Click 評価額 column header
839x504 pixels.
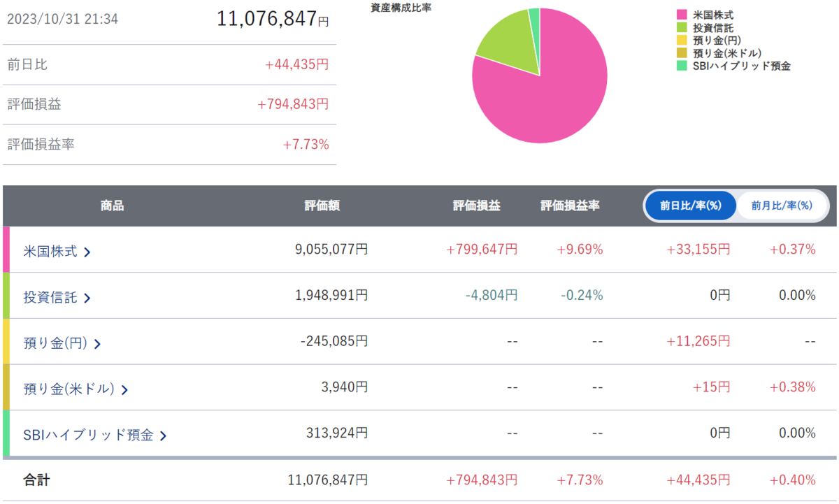tap(322, 206)
